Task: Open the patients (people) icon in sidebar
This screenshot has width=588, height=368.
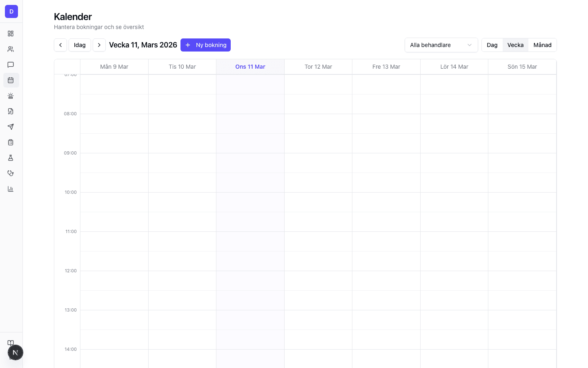Action: (11, 49)
